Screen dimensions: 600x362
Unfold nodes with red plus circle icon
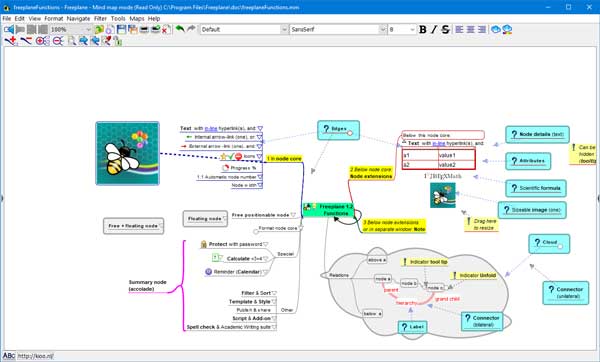[42, 41]
